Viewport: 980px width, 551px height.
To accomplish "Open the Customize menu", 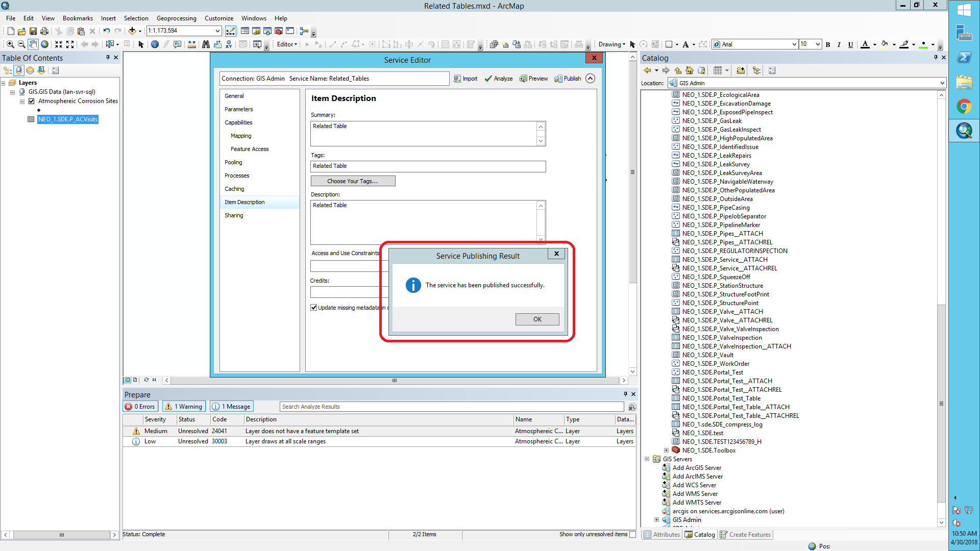I will click(218, 18).
